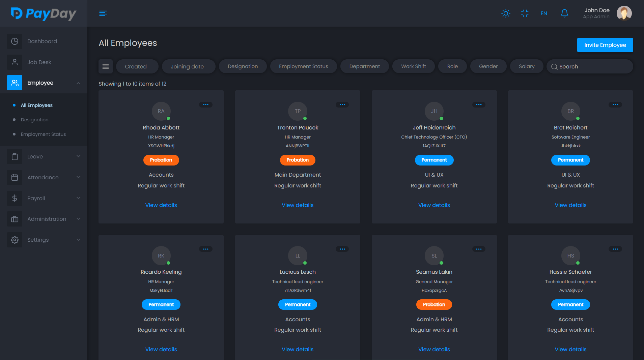The height and width of the screenshot is (360, 644).
Task: Click the sidebar hamburger menu icon
Action: coord(103,13)
